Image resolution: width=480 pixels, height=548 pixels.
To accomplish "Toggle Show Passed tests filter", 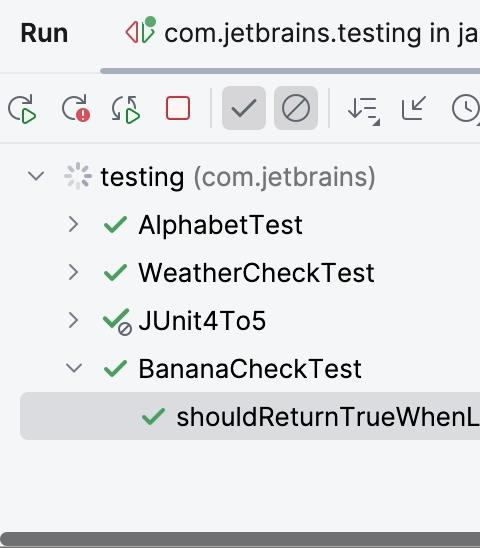I will pos(244,108).
